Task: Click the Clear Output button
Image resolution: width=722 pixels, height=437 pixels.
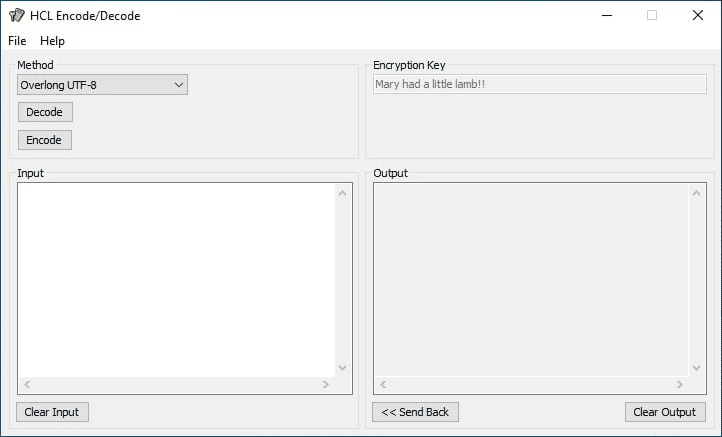Action: click(665, 412)
